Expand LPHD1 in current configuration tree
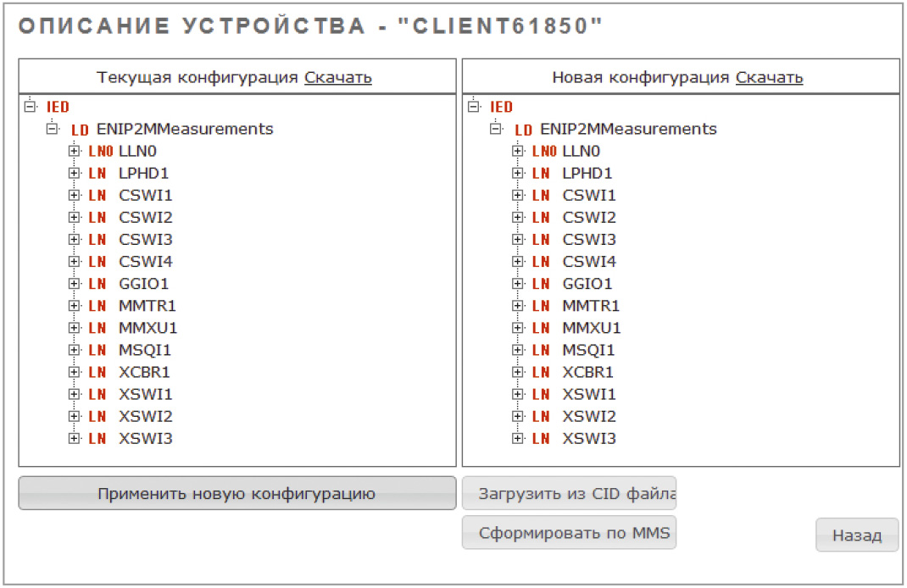This screenshot has height=588, width=907. click(74, 173)
